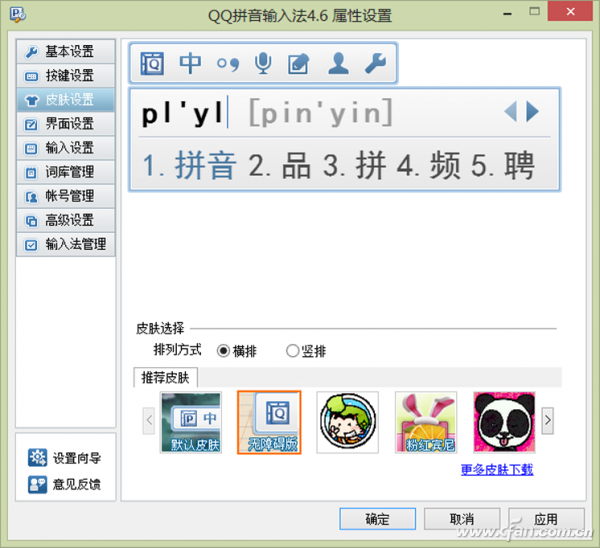Click candidate 3. 拼 in preview

click(x=354, y=166)
